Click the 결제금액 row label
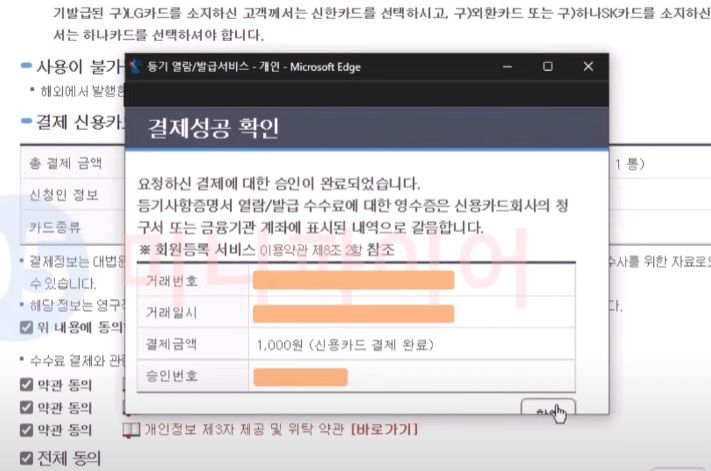Screen dimensions: 711x471 point(172,344)
